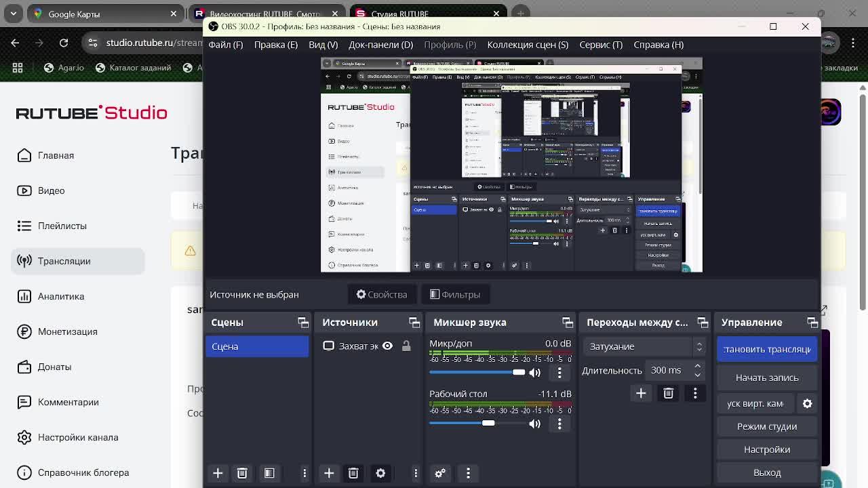
Task: Click Начать запись to start recording
Action: click(x=767, y=378)
